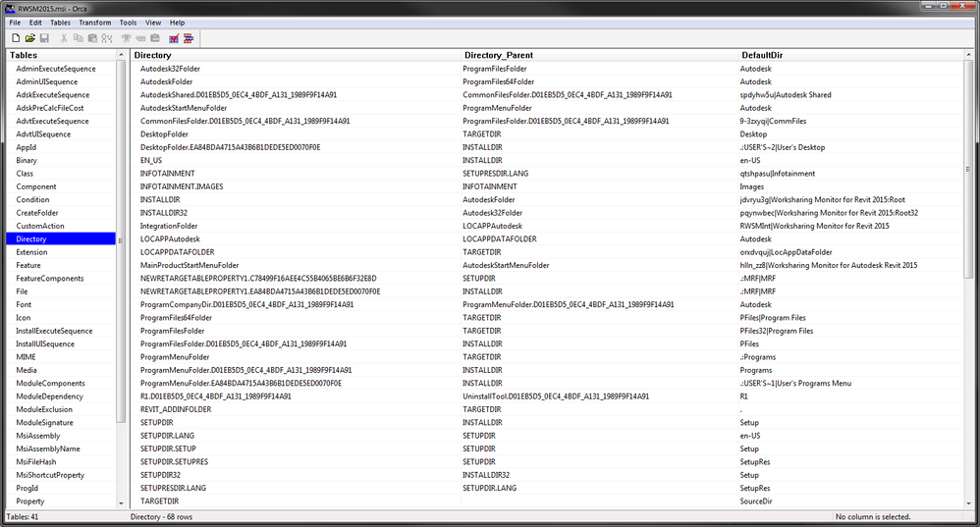Viewport: 980px width, 527px height.
Task: Open the Tools menu
Action: [x=128, y=23]
